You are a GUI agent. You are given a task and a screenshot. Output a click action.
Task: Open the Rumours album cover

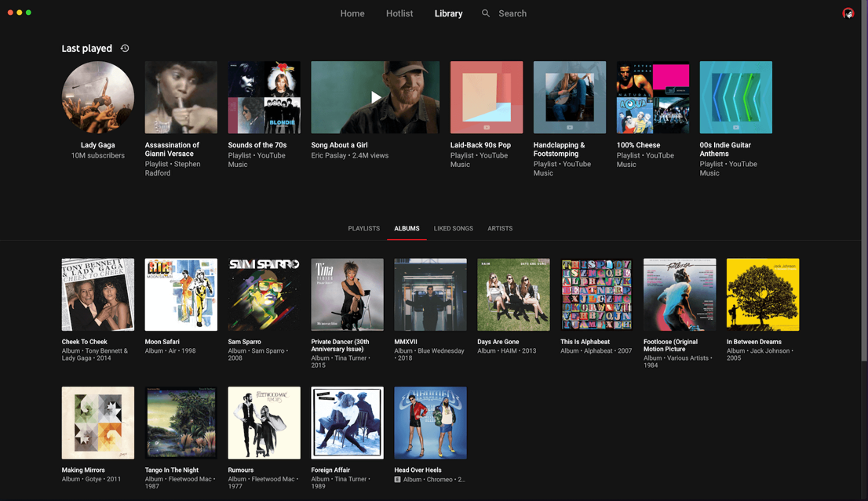click(264, 423)
